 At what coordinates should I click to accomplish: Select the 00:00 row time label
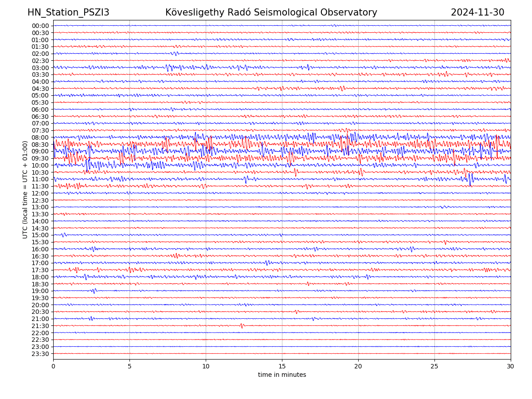coord(40,26)
